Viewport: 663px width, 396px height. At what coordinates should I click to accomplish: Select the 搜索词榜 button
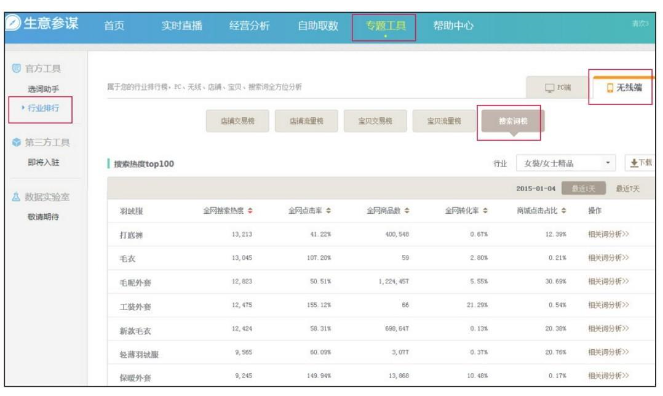pyautogui.click(x=513, y=121)
